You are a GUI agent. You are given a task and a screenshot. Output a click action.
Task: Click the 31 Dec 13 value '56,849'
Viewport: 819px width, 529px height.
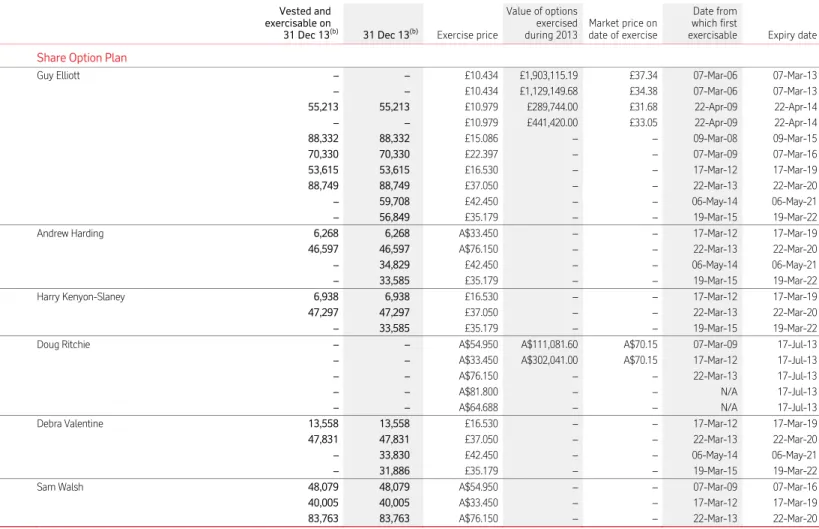tap(394, 217)
